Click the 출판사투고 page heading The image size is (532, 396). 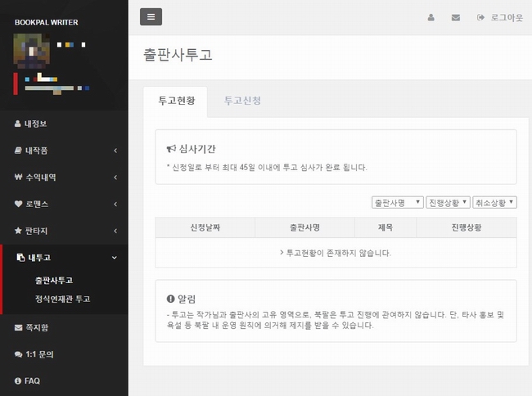click(178, 55)
